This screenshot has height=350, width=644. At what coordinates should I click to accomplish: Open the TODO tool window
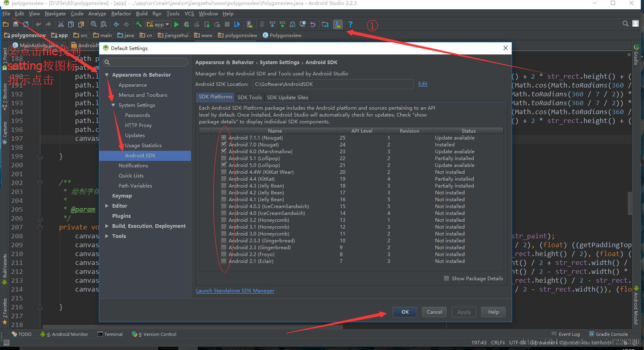coord(22,334)
